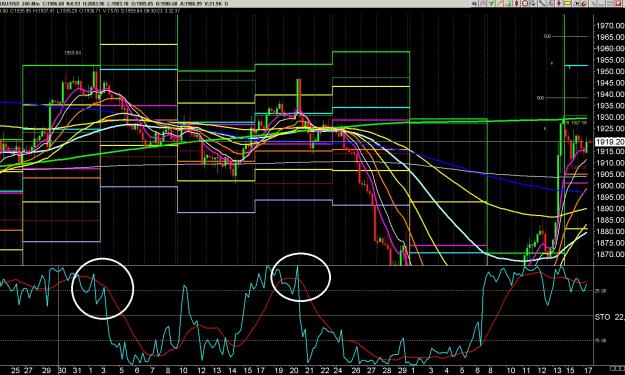Viewport: 625px width, 375px height.
Task: Click the 1890.00 price axis label
Action: [x=610, y=208]
